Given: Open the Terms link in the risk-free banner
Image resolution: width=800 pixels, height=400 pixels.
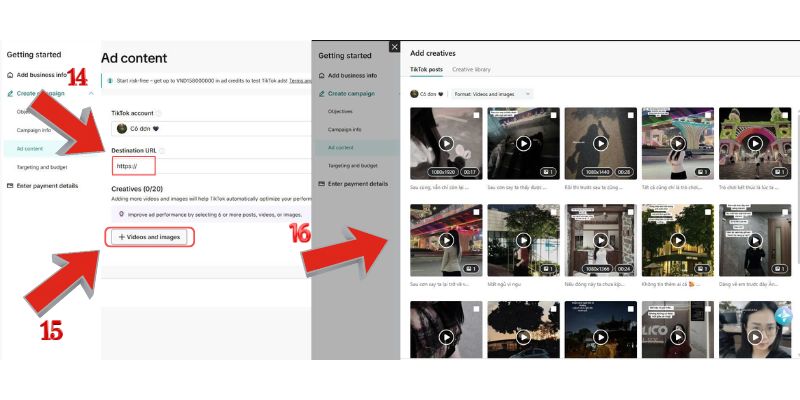Looking at the screenshot, I should tap(300, 81).
